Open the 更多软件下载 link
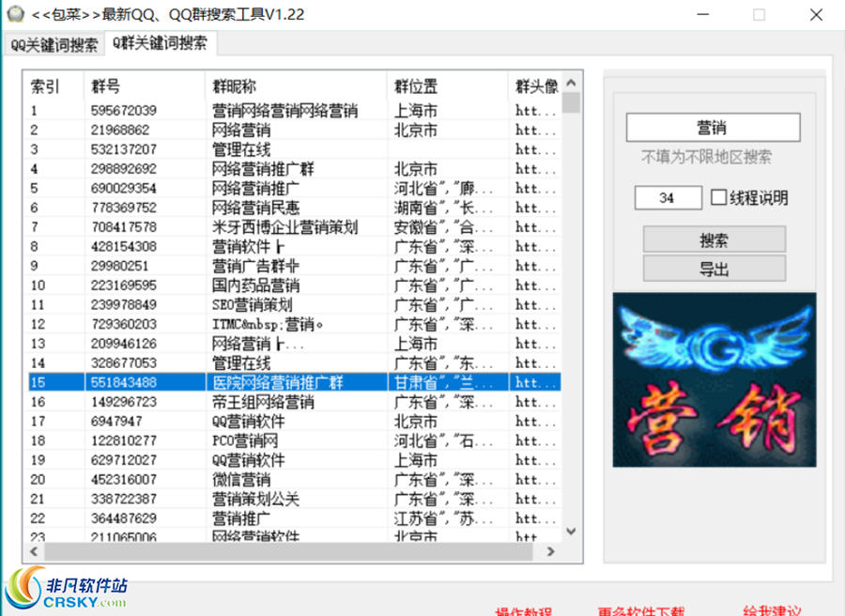This screenshot has width=845, height=616. pos(640,610)
